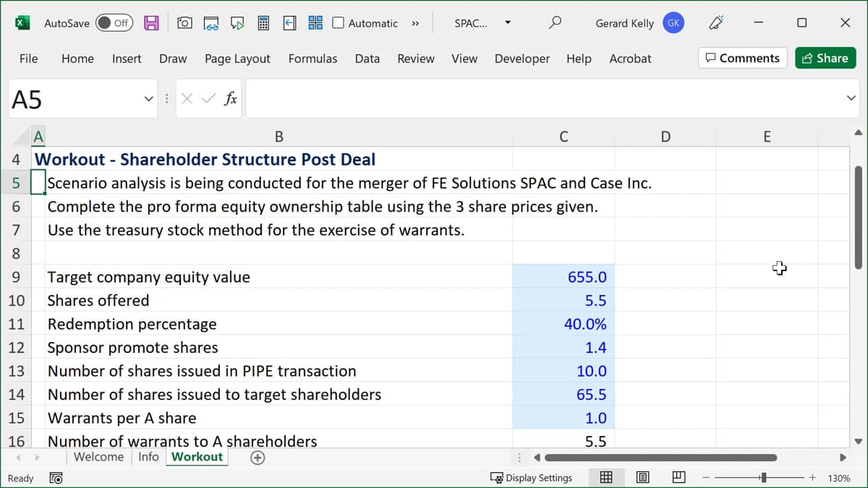Click cell C9 value 655.0
The width and height of the screenshot is (868, 488).
(x=563, y=277)
